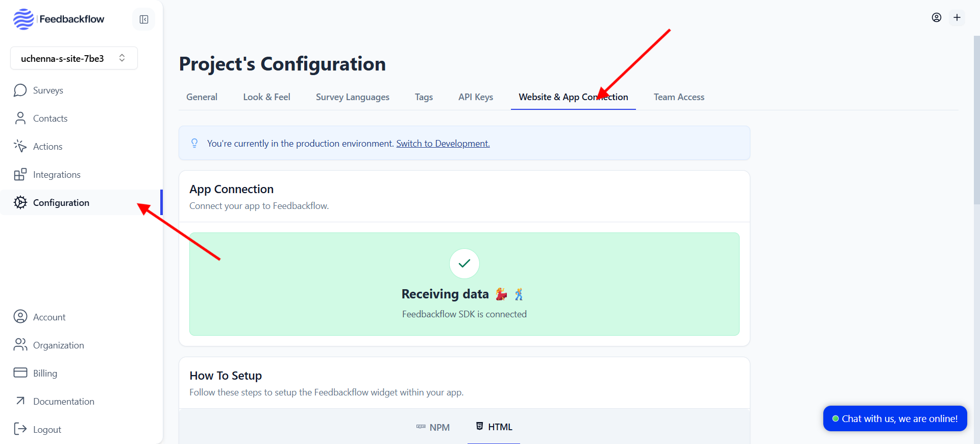The image size is (980, 444).
Task: Switch to the API Keys tab
Action: [x=476, y=97]
